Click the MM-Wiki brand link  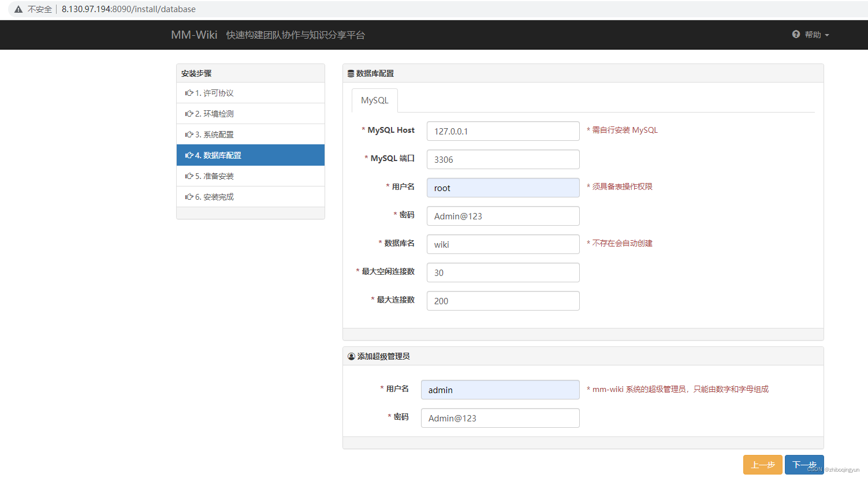[194, 35]
